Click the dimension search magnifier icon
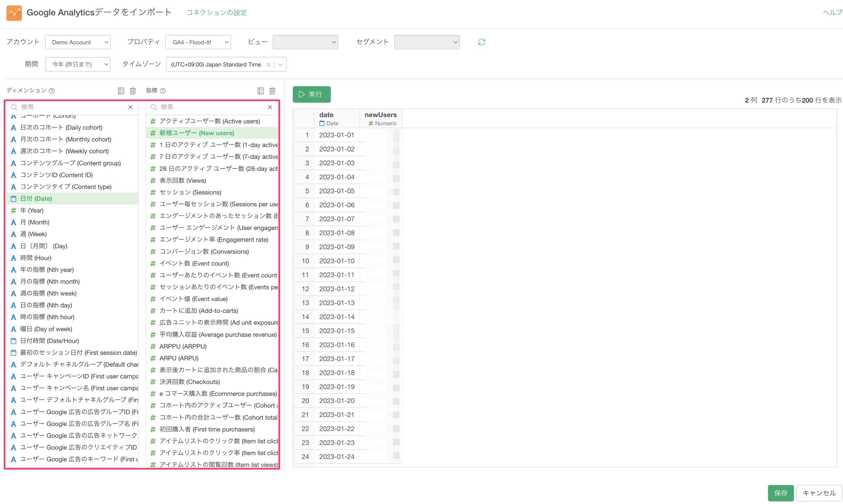The width and height of the screenshot is (843, 504). 14,107
